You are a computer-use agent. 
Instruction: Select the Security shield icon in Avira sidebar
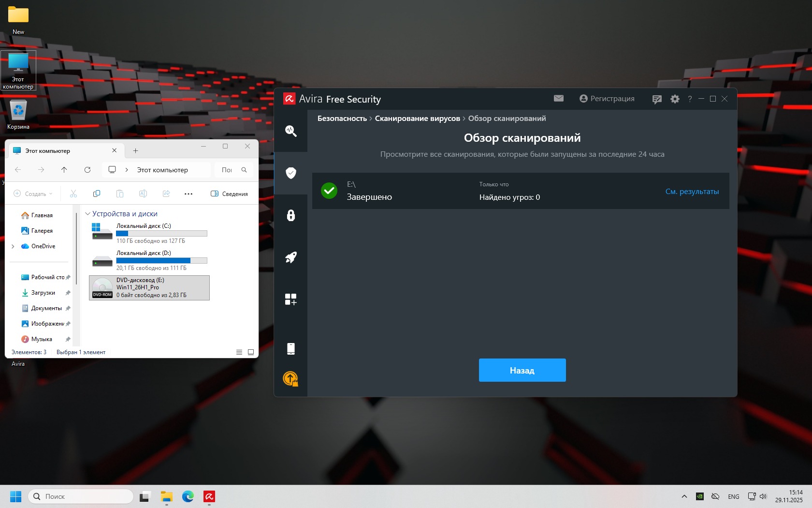pyautogui.click(x=290, y=173)
